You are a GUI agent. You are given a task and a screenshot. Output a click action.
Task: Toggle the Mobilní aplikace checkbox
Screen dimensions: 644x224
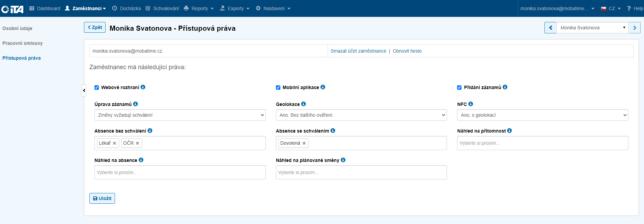[x=278, y=87]
